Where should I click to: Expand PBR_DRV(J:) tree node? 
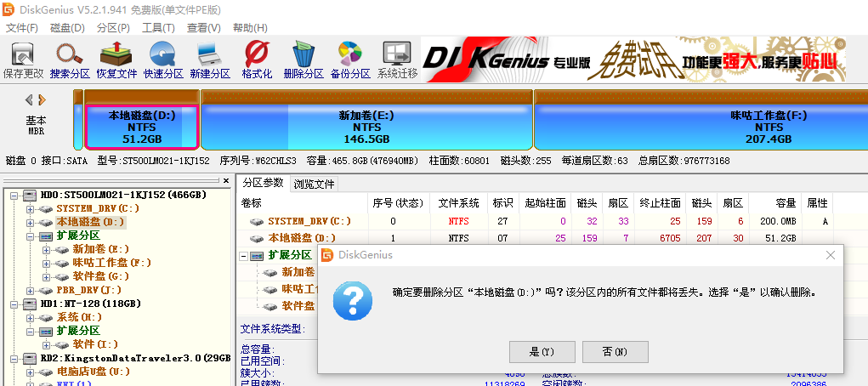[x=30, y=291]
